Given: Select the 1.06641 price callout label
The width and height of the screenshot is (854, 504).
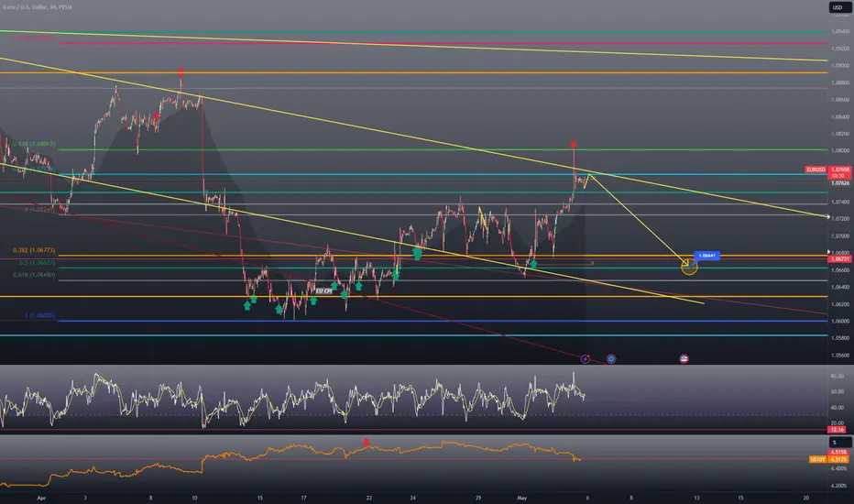Looking at the screenshot, I should (x=707, y=256).
